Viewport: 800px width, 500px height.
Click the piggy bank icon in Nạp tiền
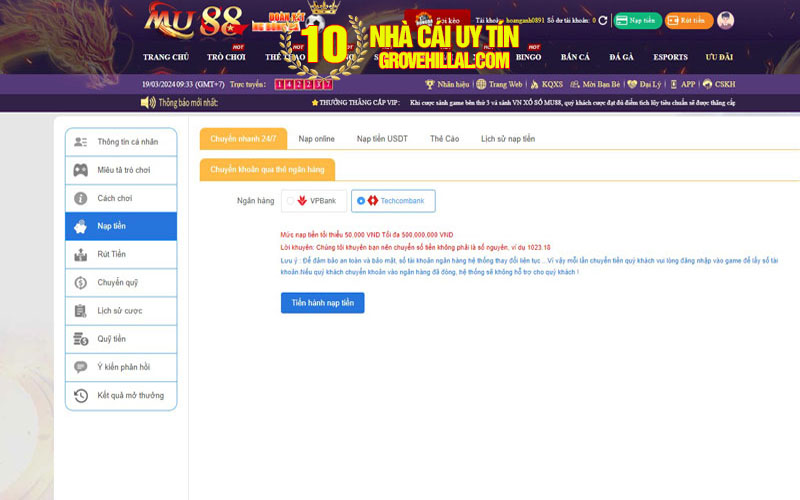click(81, 226)
